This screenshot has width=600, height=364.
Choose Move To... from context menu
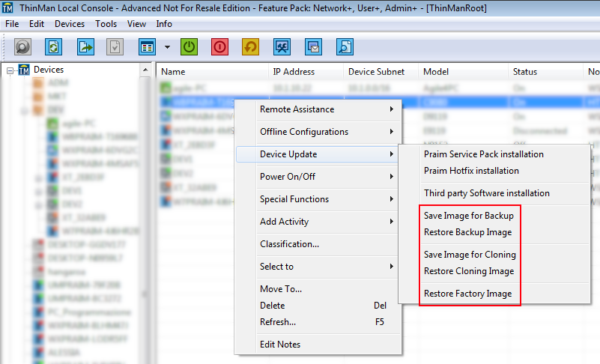coord(319,289)
